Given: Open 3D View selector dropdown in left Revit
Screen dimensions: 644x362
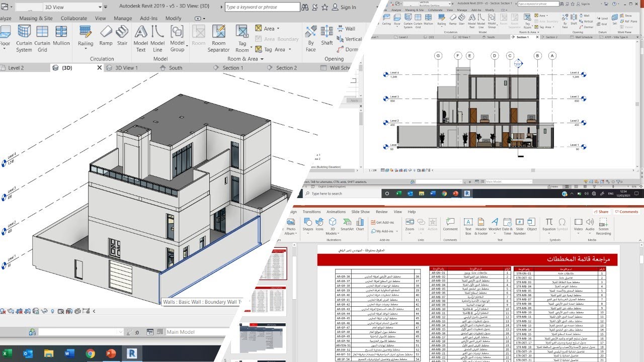Looking at the screenshot, I should point(101,7).
